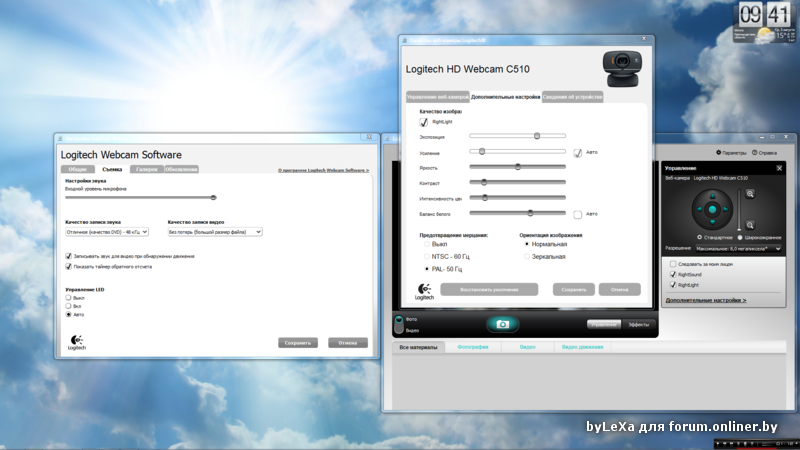Pan the camera up with the top arrow
The image size is (800, 450).
[x=713, y=196]
